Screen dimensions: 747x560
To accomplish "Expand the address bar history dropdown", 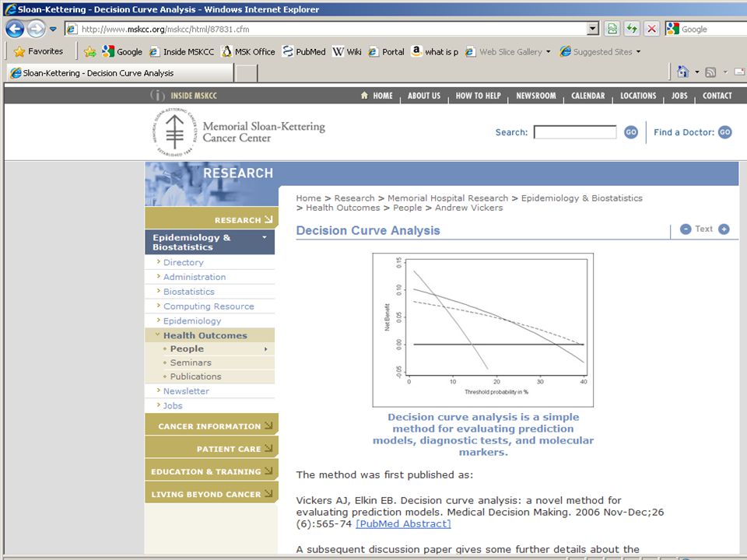I will click(x=593, y=29).
